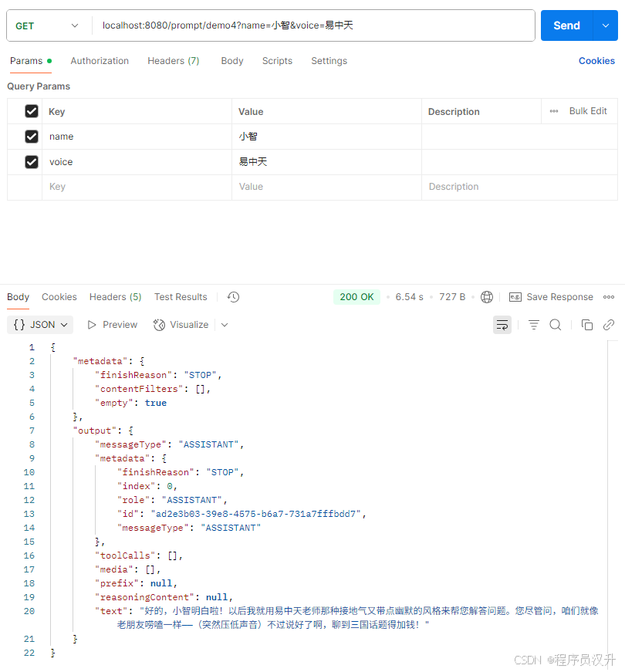Click Save Response
This screenshot has height=672, width=625.
559,297
